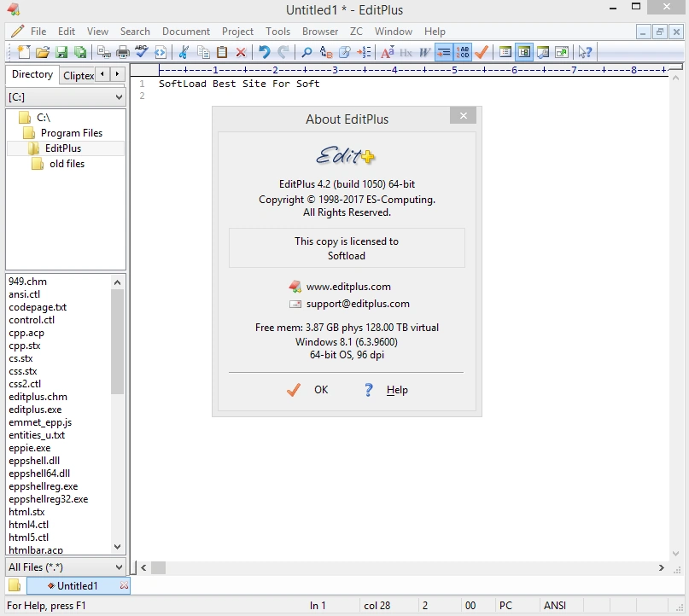Open the Browser menu
The height and width of the screenshot is (616, 689).
[320, 32]
